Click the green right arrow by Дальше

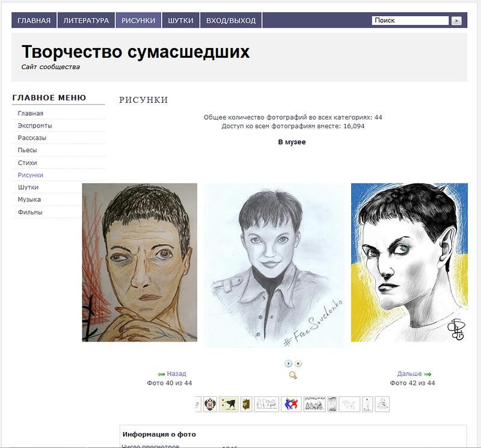click(x=427, y=375)
